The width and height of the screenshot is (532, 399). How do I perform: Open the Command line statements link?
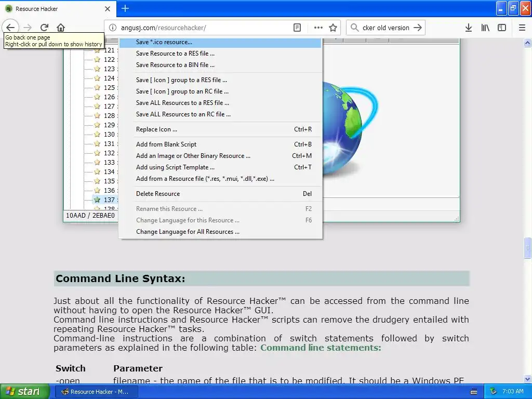click(x=321, y=348)
